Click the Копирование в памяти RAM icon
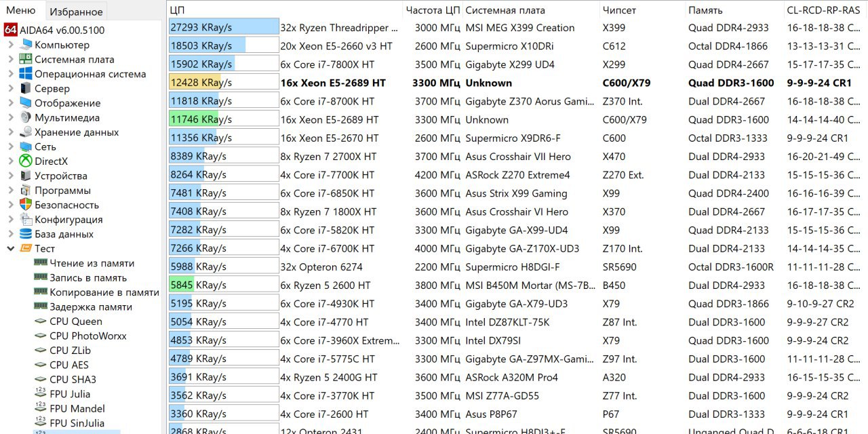The width and height of the screenshot is (868, 434). coord(41,292)
